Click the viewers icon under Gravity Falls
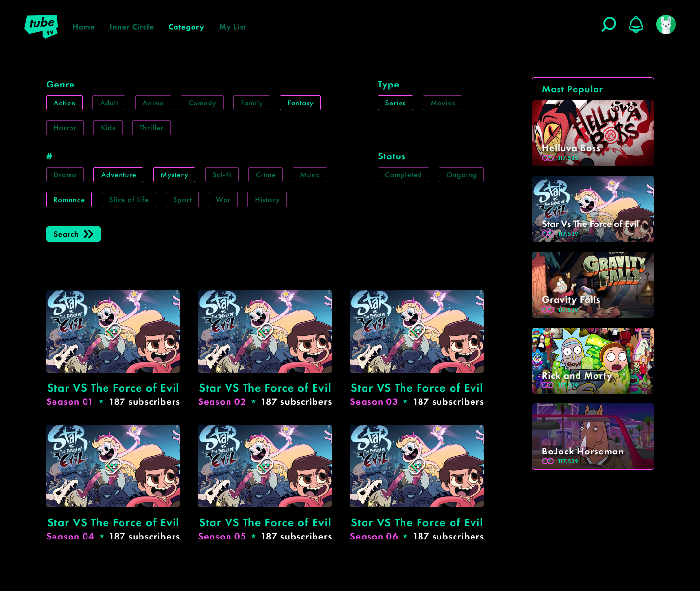The width and height of the screenshot is (700, 591). click(548, 310)
